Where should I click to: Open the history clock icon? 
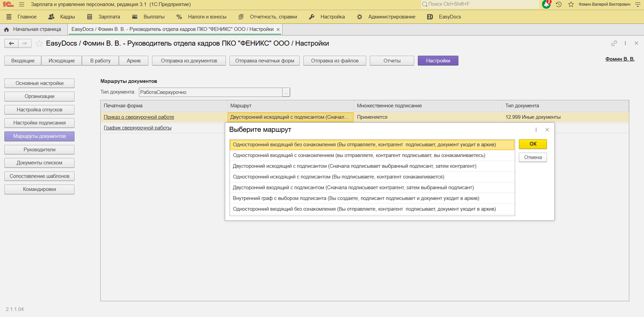559,4
